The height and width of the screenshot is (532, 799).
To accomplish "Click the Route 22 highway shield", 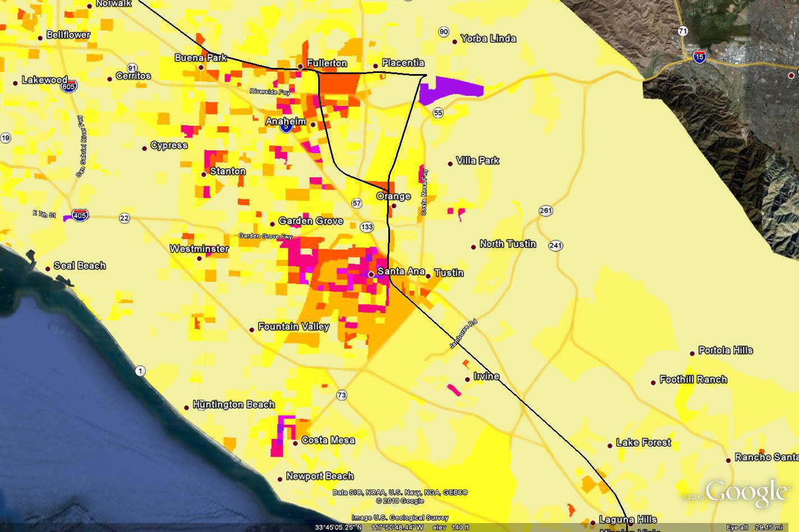I will point(125,218).
